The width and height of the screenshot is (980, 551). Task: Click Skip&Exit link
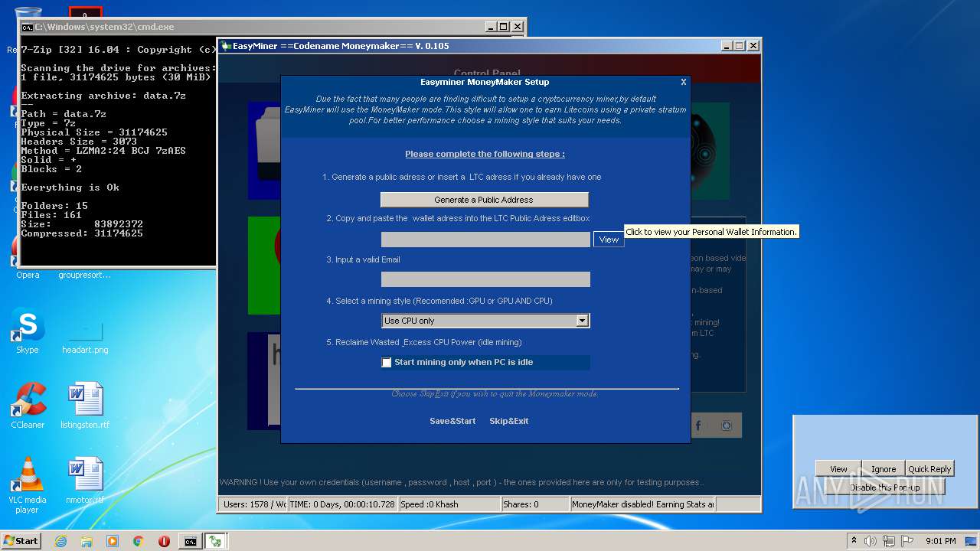pyautogui.click(x=508, y=421)
